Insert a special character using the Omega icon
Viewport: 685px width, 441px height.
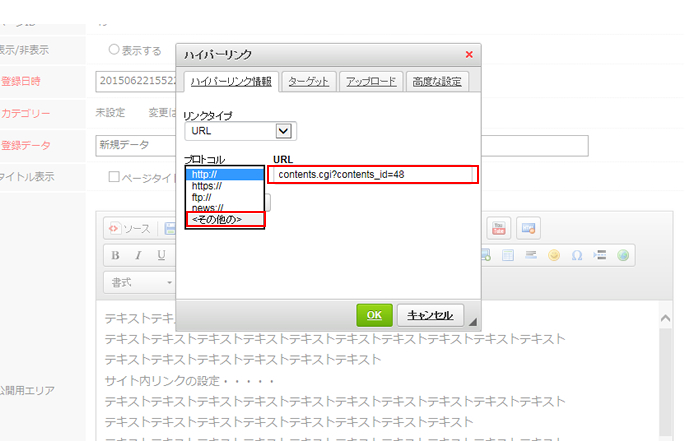(576, 255)
